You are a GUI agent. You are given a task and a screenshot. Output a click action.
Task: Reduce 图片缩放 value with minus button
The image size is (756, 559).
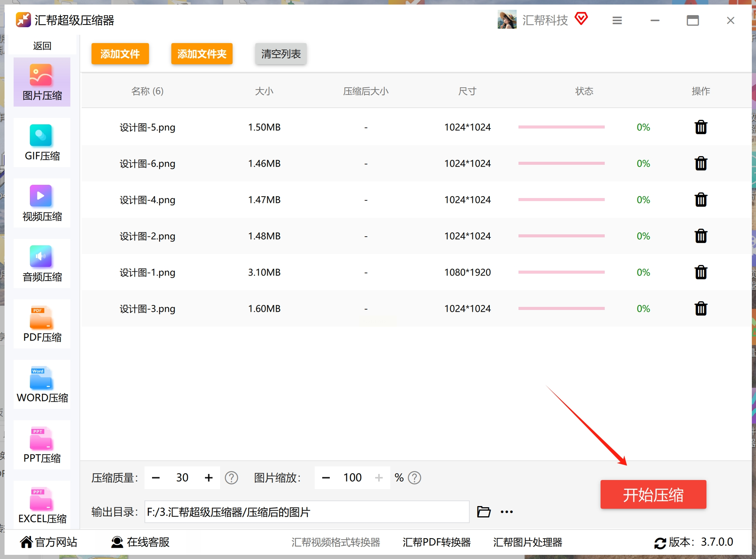[x=326, y=478]
